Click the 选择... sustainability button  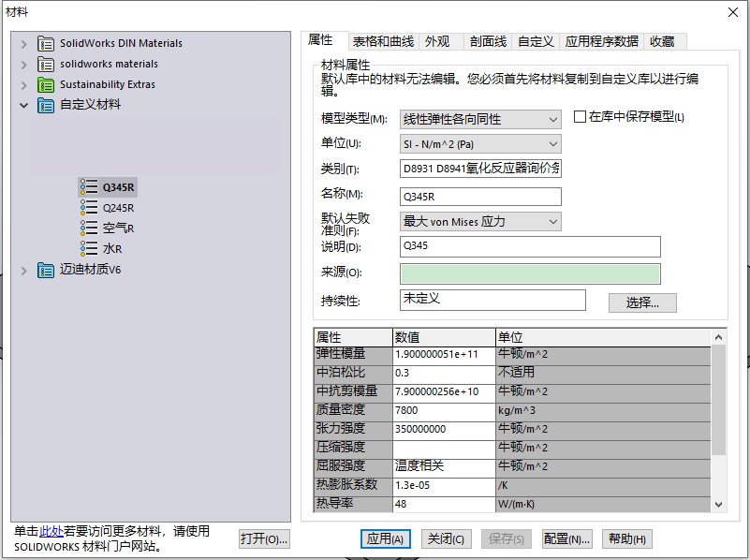[642, 302]
